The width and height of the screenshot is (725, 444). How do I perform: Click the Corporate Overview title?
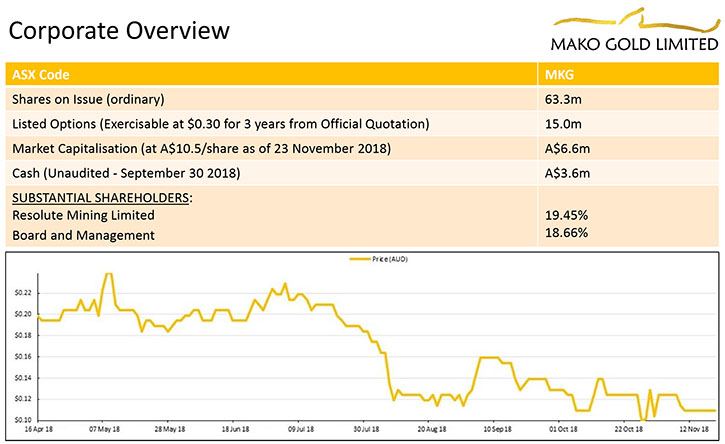click(119, 31)
